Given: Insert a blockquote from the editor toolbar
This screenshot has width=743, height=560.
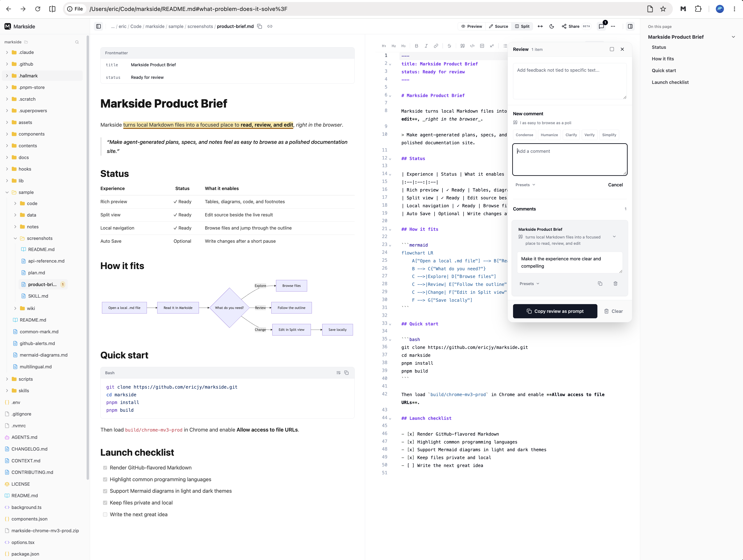Looking at the screenshot, I should pyautogui.click(x=462, y=46).
